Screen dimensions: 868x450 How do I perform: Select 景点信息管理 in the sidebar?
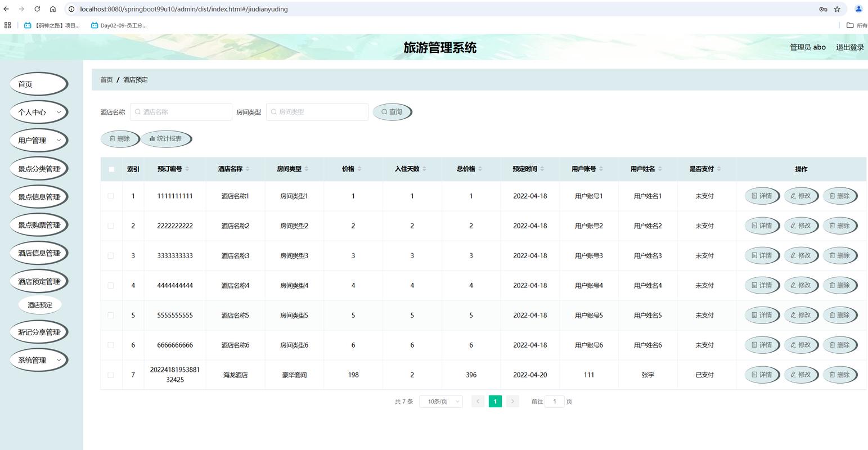[x=38, y=196]
